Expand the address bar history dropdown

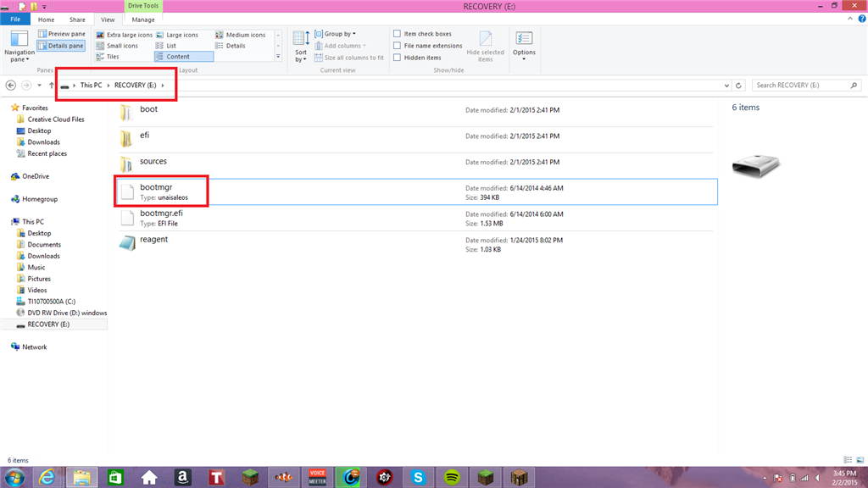tap(726, 86)
